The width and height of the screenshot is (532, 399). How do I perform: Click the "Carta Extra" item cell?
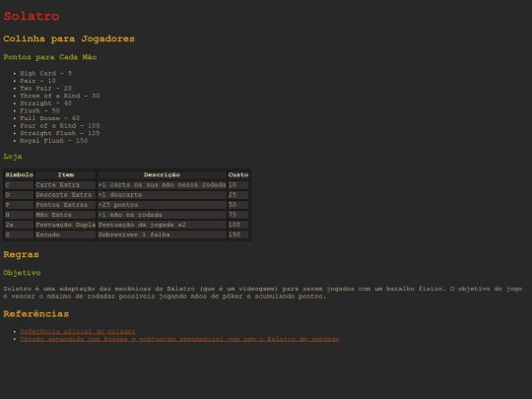click(x=65, y=185)
